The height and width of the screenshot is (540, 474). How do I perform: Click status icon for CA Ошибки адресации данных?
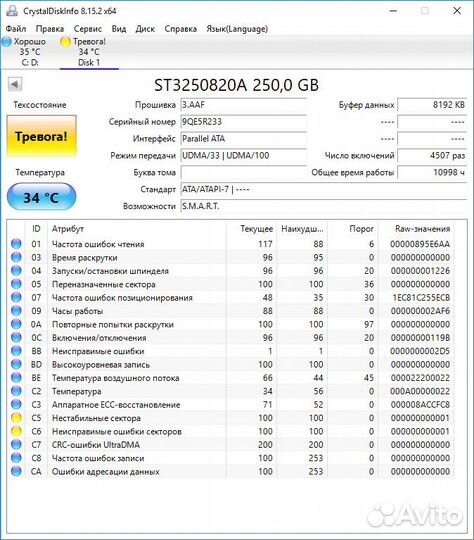[x=16, y=471]
